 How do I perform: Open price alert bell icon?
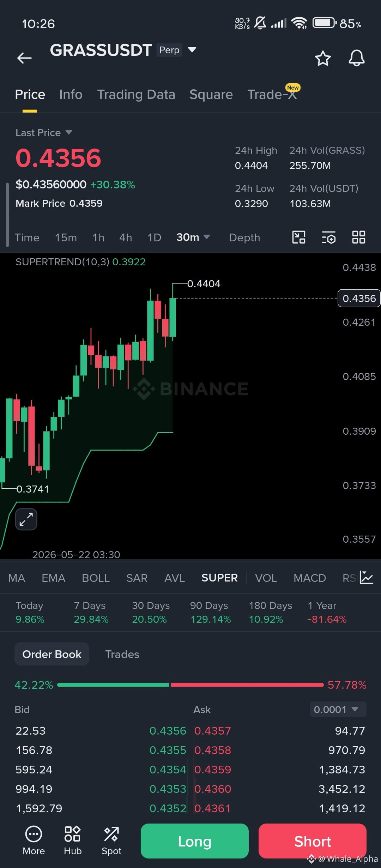[x=357, y=58]
